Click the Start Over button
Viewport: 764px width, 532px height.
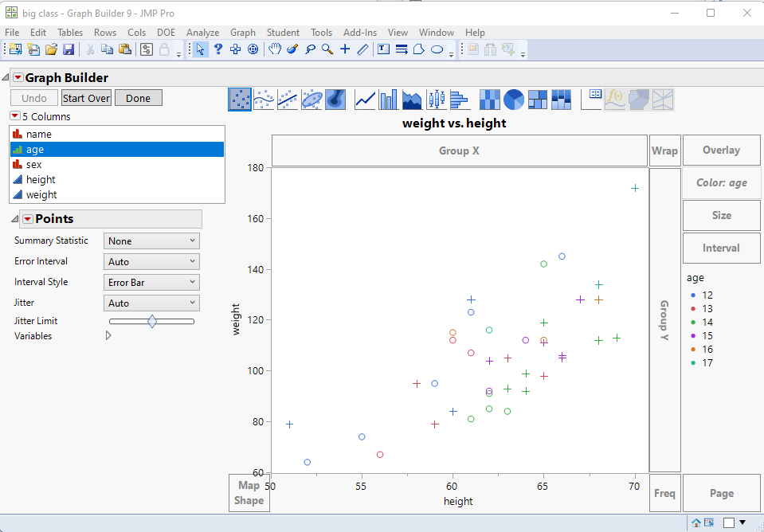coord(86,98)
